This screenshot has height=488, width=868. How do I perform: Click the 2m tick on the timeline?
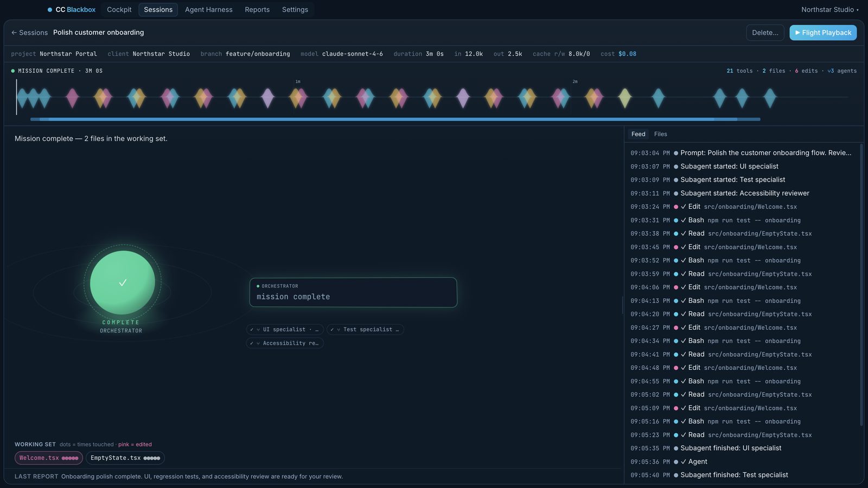(x=575, y=82)
